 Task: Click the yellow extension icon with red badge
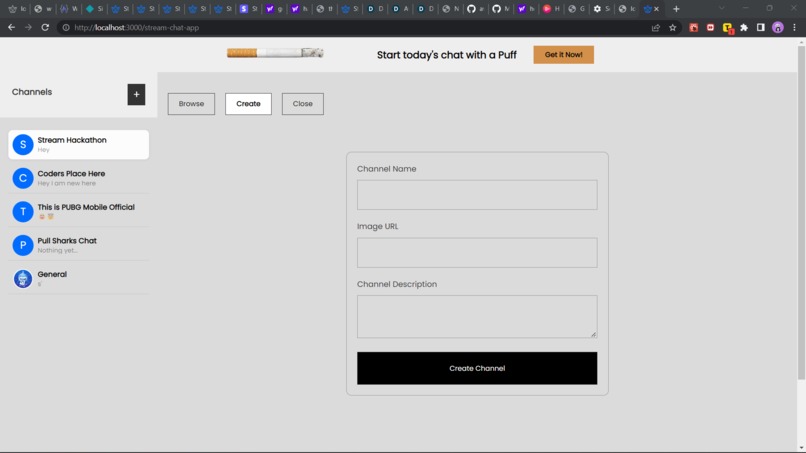point(727,28)
